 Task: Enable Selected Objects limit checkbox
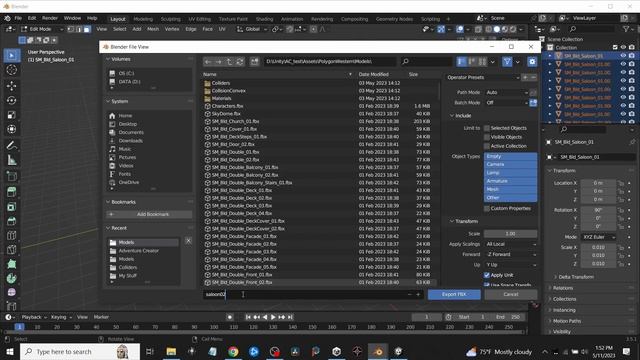pos(487,128)
